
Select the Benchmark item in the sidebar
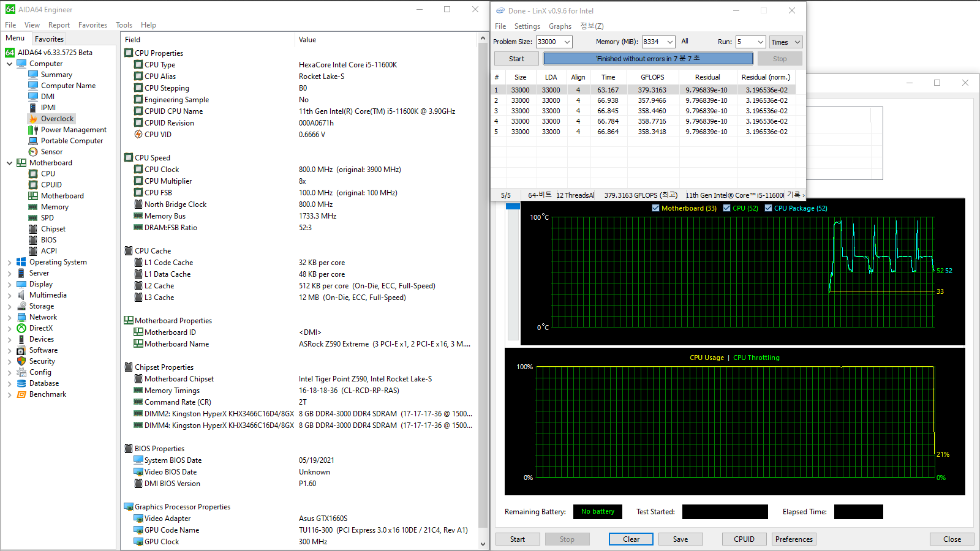click(48, 394)
